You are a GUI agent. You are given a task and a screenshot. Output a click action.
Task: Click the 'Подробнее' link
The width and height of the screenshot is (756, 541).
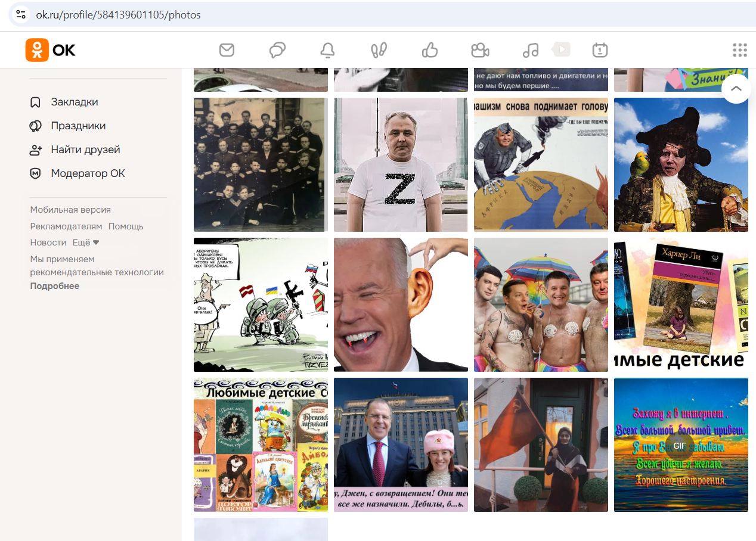pos(55,286)
